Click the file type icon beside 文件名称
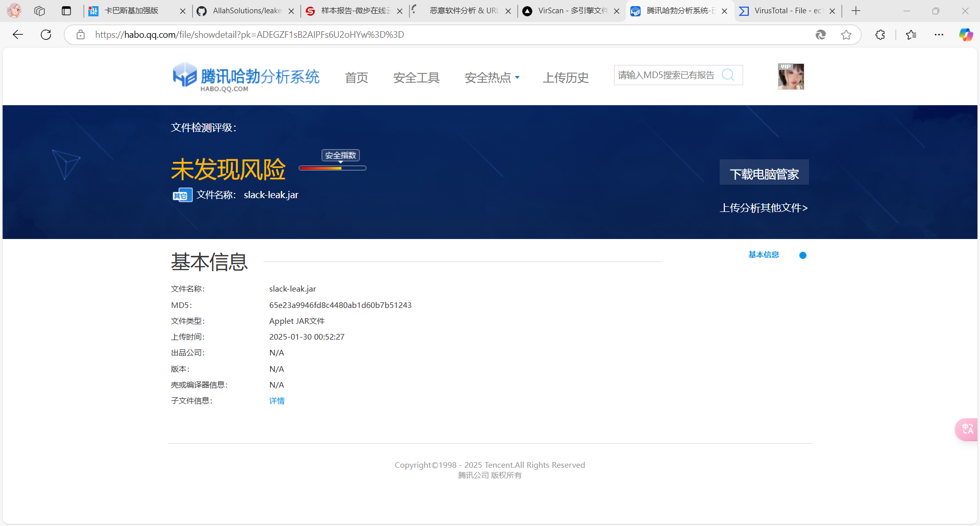Image resolution: width=980 pixels, height=526 pixels. [x=182, y=195]
